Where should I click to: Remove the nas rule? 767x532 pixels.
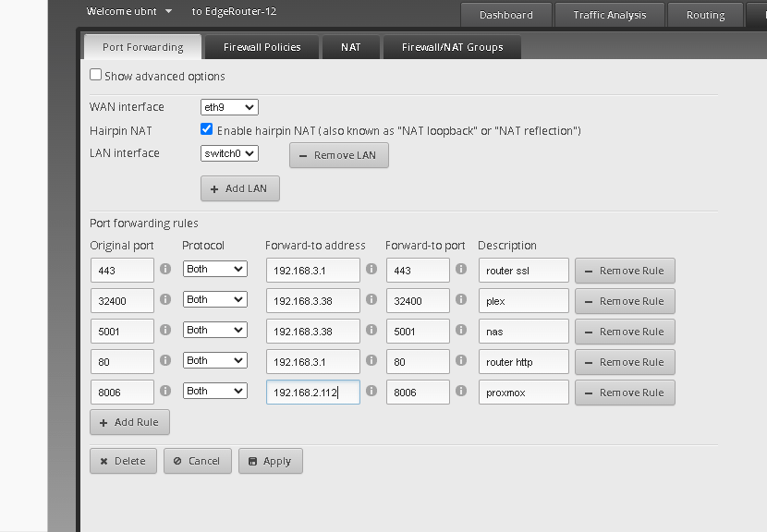[x=625, y=332]
